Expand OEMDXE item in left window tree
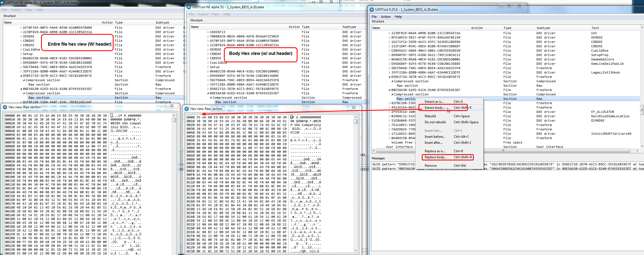This screenshot has height=255, width=644. (x=21, y=36)
